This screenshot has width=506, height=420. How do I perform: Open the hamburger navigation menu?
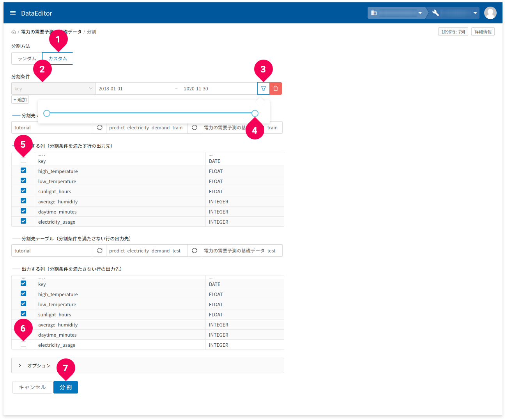pos(13,13)
